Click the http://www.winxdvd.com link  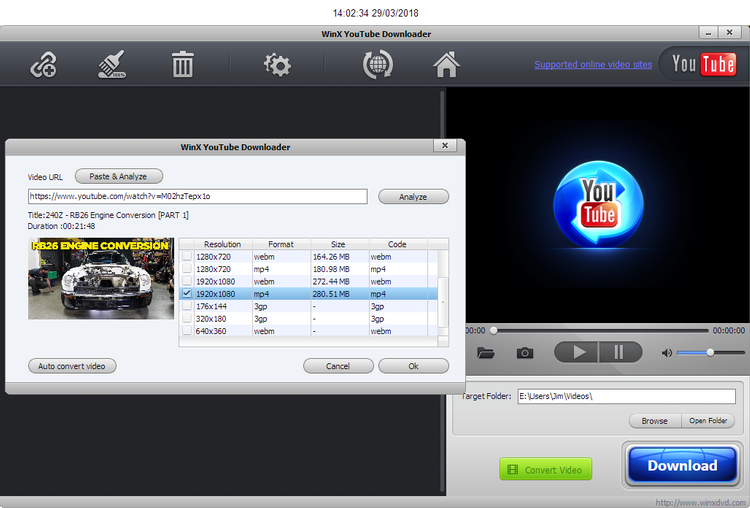click(x=699, y=502)
